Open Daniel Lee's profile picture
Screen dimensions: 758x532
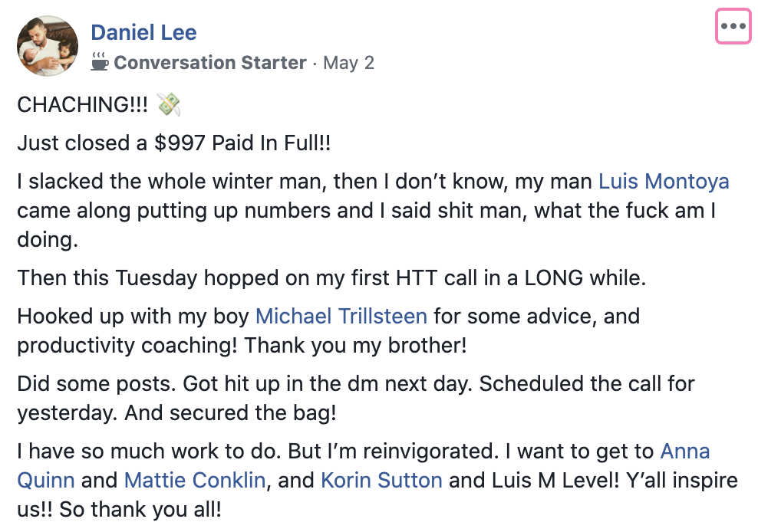tap(48, 46)
